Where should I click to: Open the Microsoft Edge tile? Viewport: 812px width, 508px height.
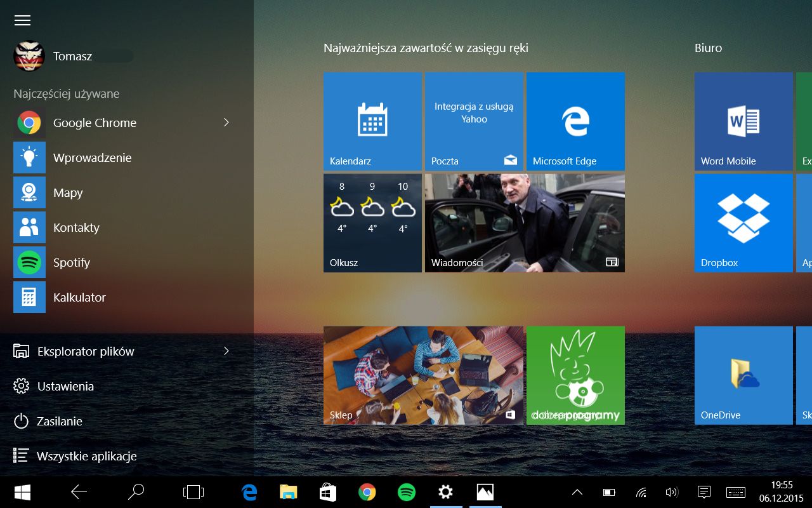coord(575,121)
